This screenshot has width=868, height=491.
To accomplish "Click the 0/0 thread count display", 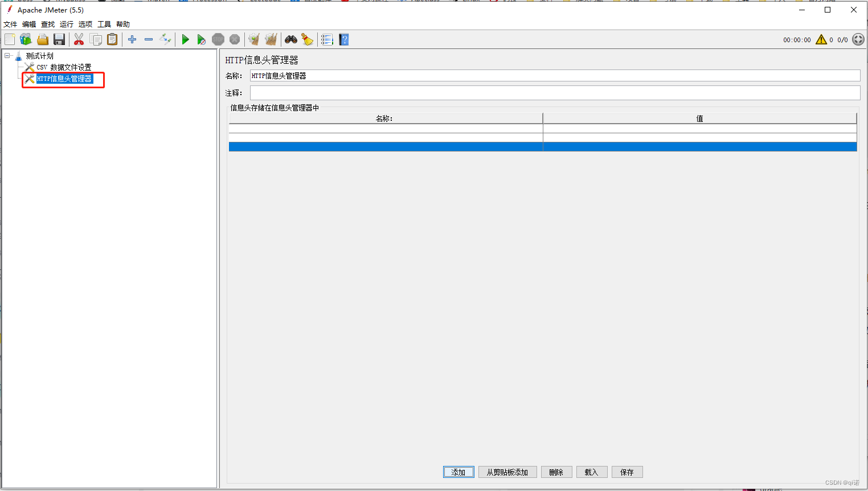I will 842,40.
